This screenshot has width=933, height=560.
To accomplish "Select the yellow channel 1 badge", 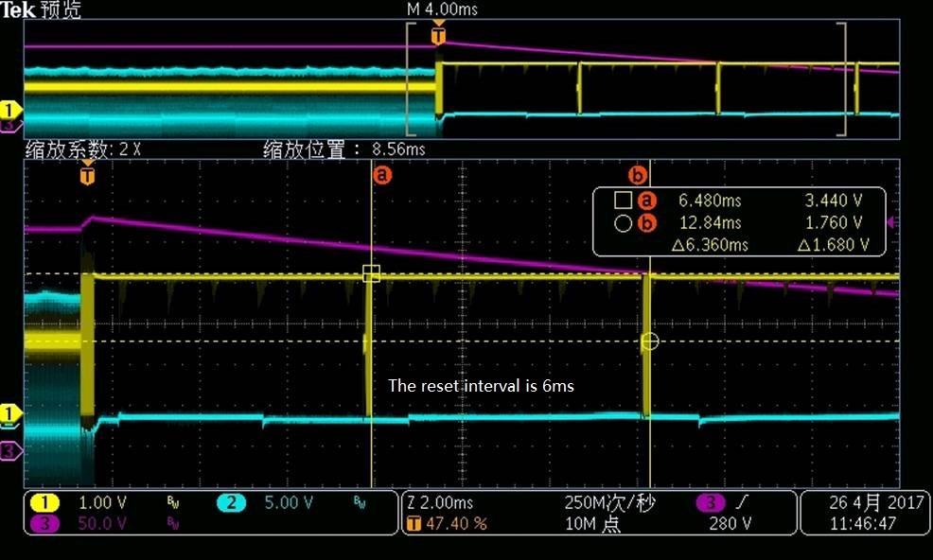I will [44, 503].
